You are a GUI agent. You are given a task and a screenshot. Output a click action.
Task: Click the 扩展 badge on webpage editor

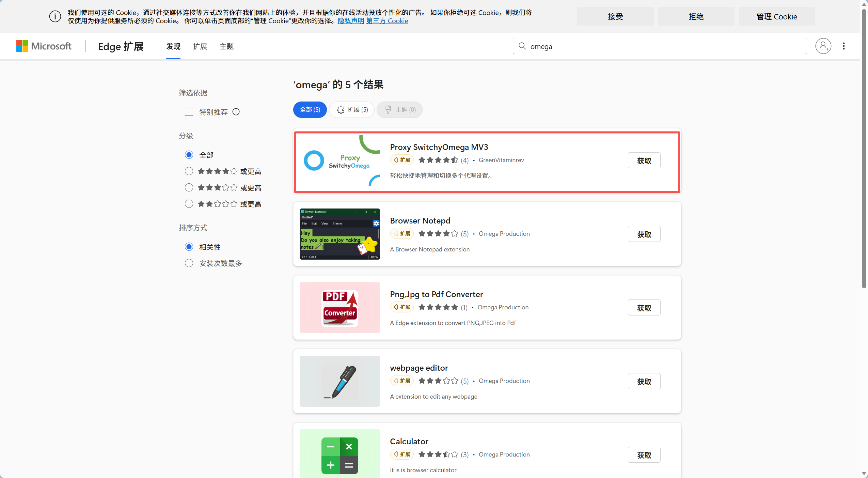[x=402, y=381]
